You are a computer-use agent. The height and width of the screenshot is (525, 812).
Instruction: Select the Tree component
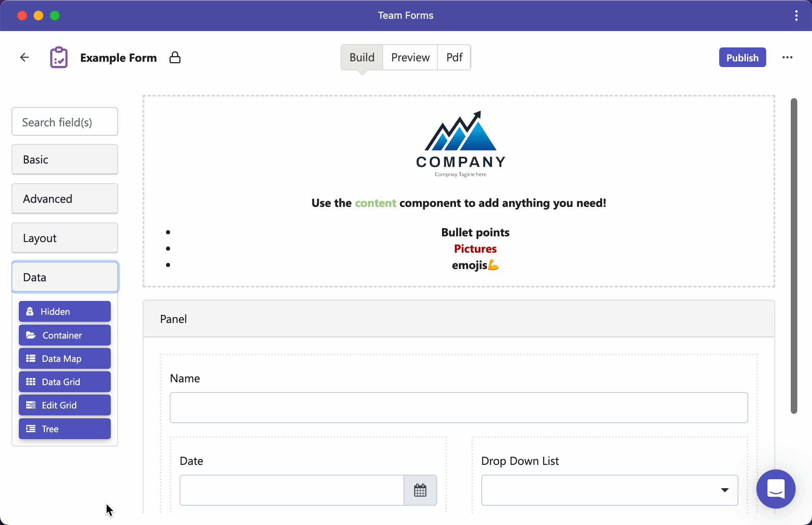(x=65, y=429)
